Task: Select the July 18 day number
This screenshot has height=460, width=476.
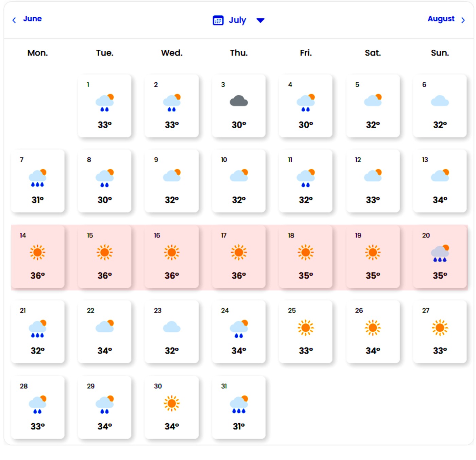Action: [291, 235]
